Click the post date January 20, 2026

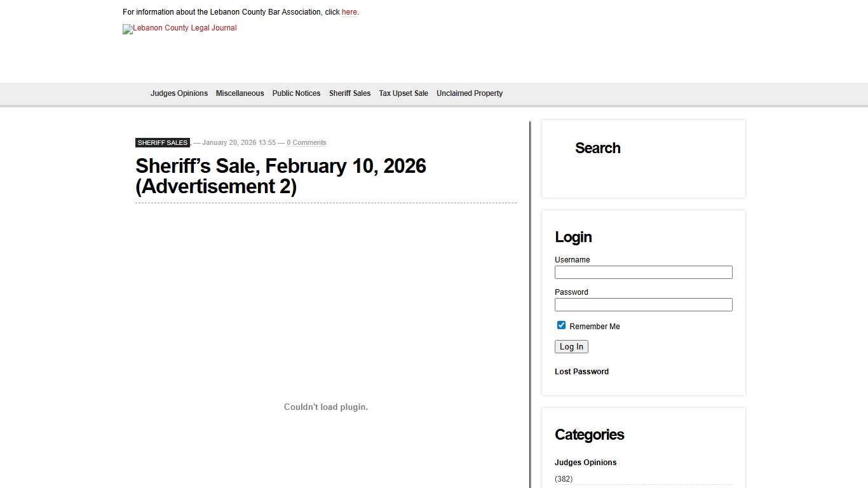coord(239,143)
